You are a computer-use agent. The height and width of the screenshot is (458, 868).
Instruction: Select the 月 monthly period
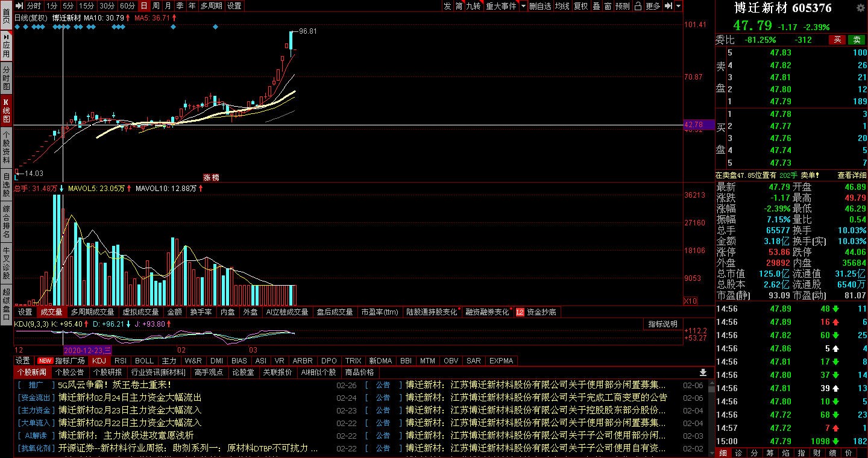point(168,6)
